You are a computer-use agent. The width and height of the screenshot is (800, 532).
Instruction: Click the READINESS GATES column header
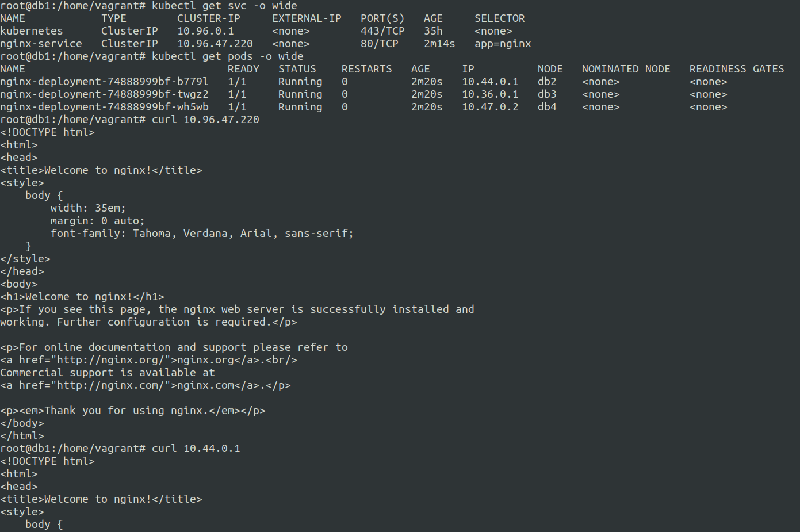737,69
